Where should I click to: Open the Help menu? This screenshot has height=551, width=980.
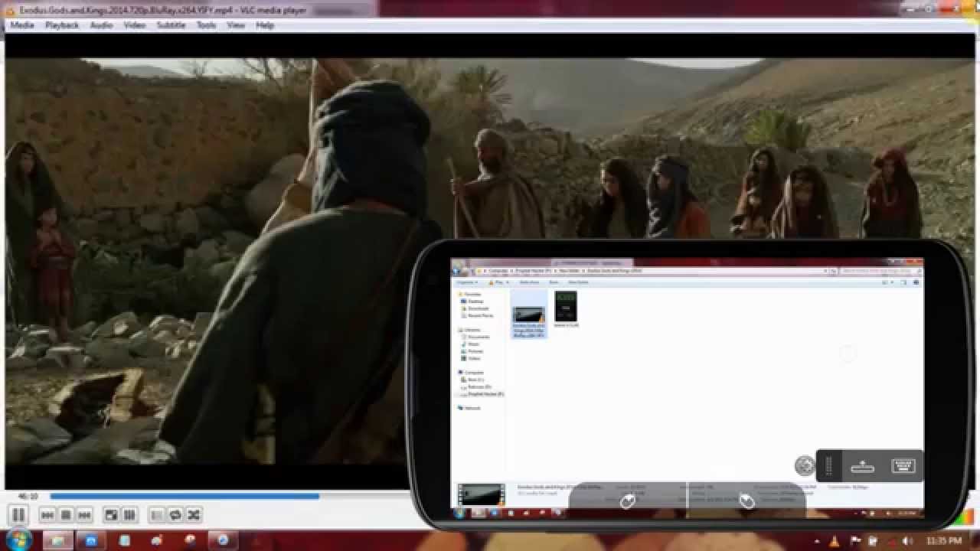pyautogui.click(x=265, y=25)
